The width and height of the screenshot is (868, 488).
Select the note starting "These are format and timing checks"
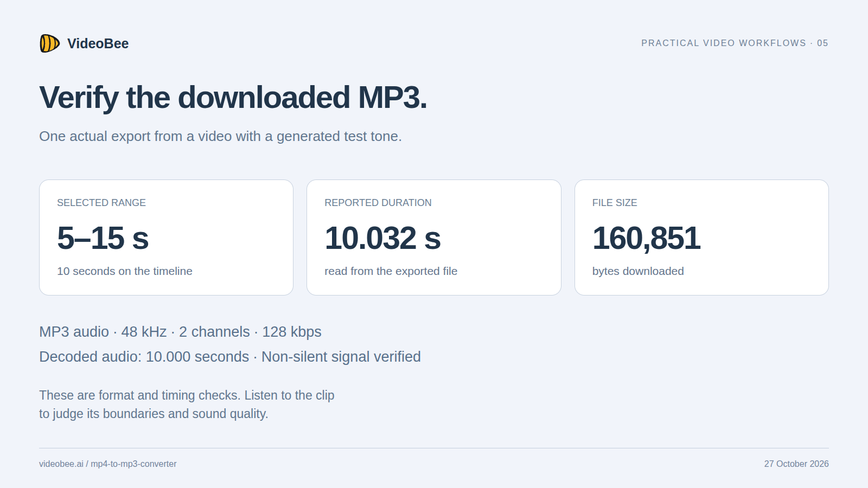187,395
